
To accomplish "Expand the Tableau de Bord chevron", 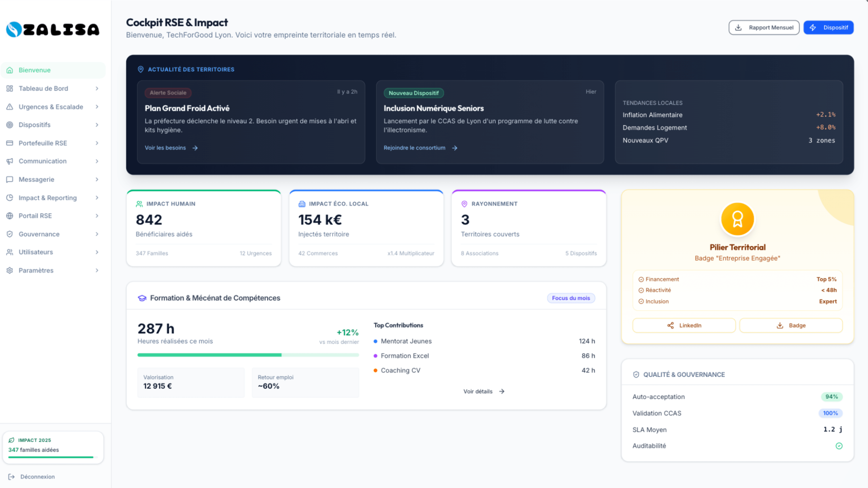I will [97, 89].
